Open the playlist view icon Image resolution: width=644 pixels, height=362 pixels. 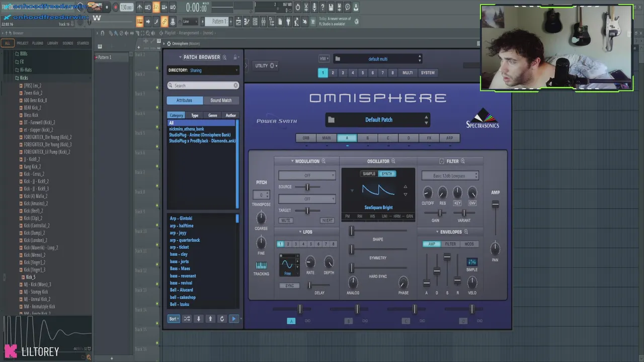pyautogui.click(x=238, y=22)
